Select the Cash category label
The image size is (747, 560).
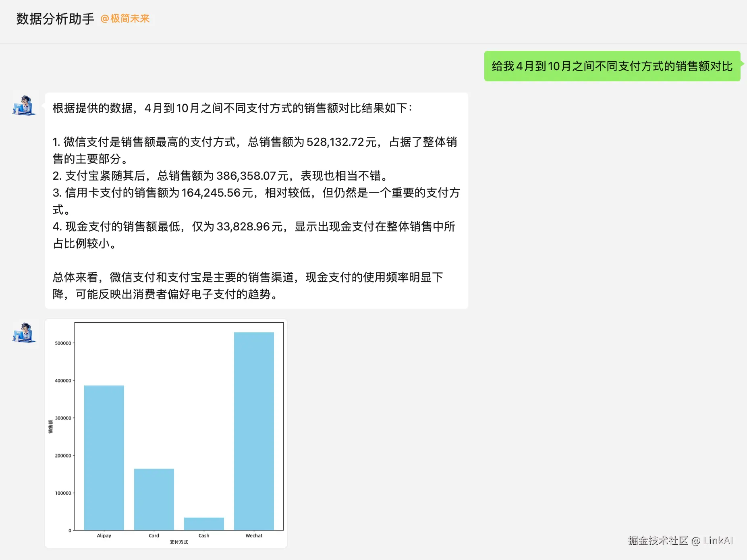tap(204, 535)
